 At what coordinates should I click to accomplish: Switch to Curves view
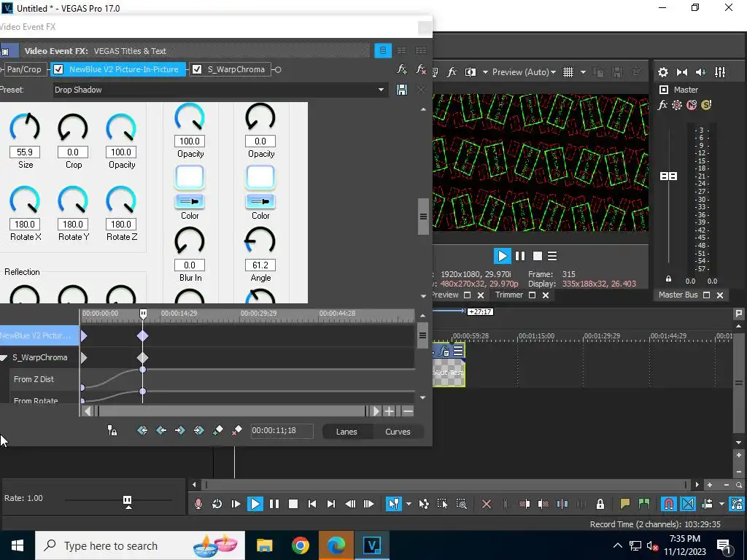point(398,432)
